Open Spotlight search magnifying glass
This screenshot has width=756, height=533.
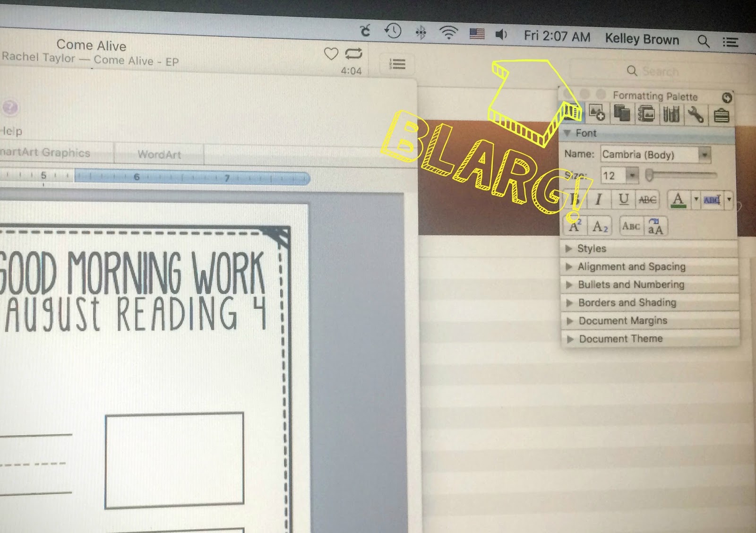click(704, 42)
